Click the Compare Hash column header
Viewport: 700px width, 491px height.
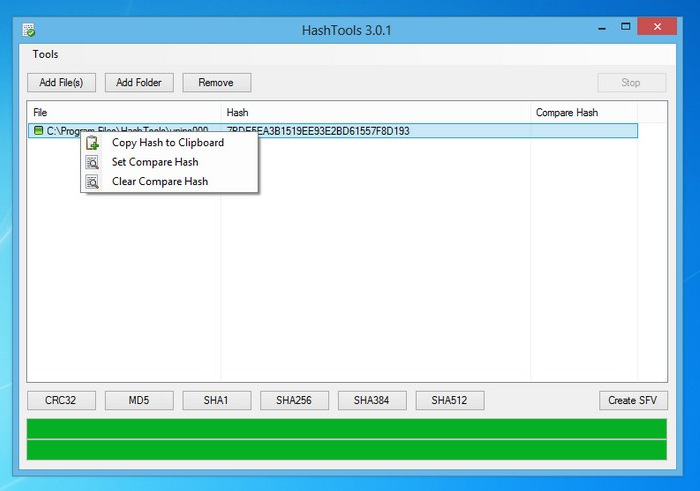[584, 112]
